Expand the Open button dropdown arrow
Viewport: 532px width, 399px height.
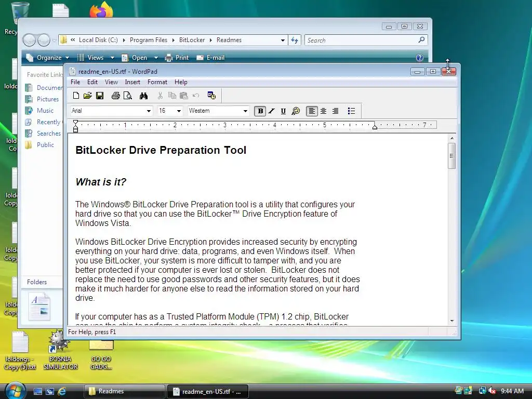pos(156,58)
